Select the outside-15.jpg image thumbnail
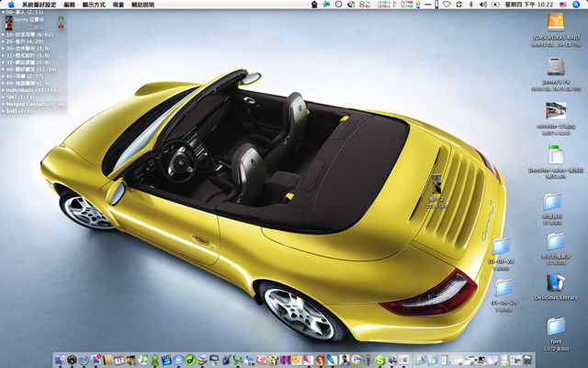This screenshot has width=588, height=368. [x=556, y=110]
